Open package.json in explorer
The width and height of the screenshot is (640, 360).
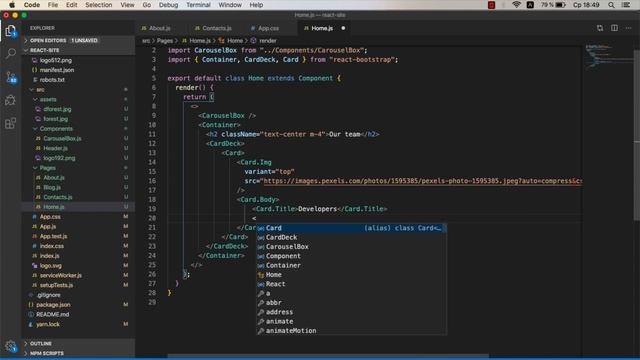pos(53,304)
